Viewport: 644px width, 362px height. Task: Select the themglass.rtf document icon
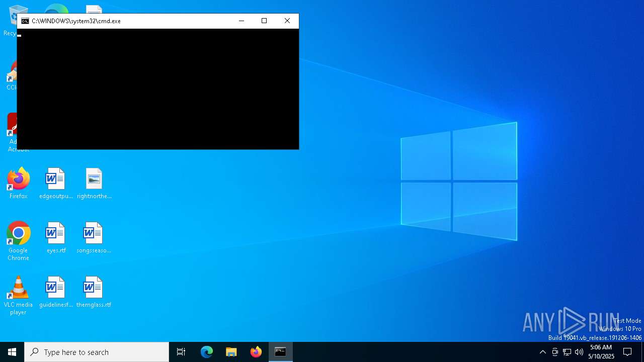click(94, 292)
